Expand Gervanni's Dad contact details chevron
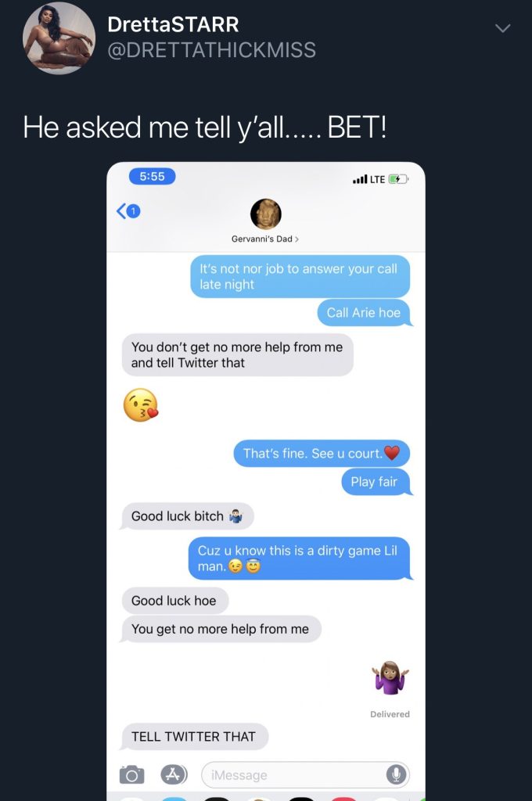Screen dimensions: 532x801 click(x=297, y=239)
